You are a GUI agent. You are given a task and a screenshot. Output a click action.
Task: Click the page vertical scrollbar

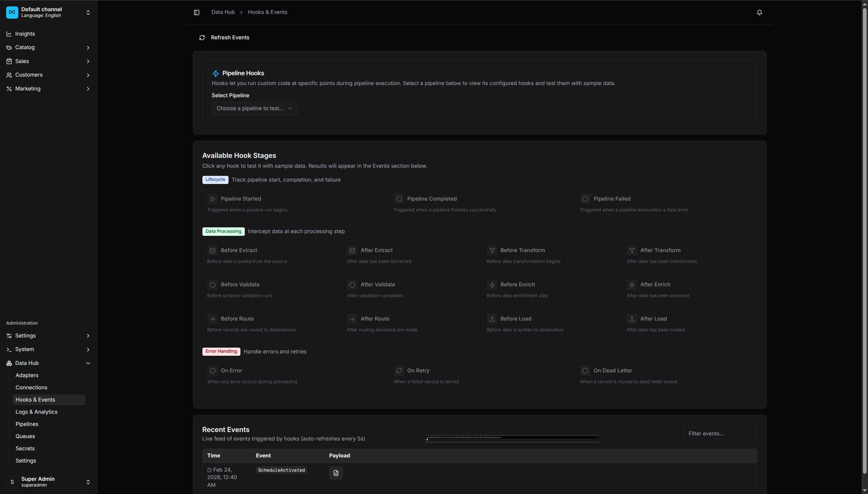pyautogui.click(x=865, y=238)
